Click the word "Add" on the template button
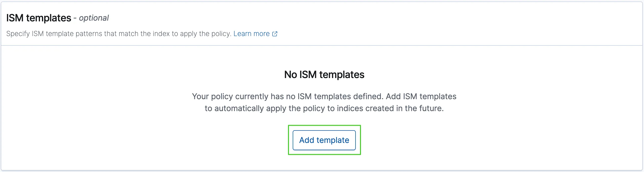 tap(307, 140)
